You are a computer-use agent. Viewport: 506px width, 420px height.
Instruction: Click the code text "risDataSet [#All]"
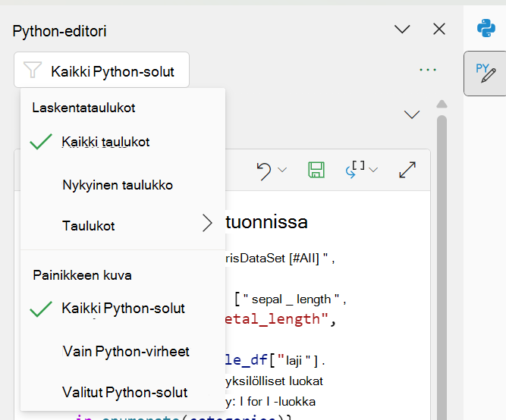[x=272, y=259]
